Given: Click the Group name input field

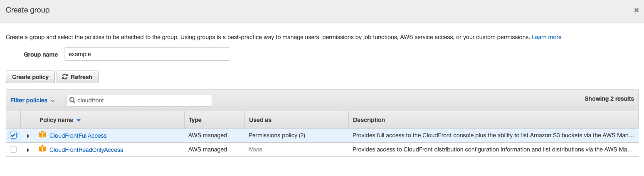Looking at the screenshot, I should point(147,54).
